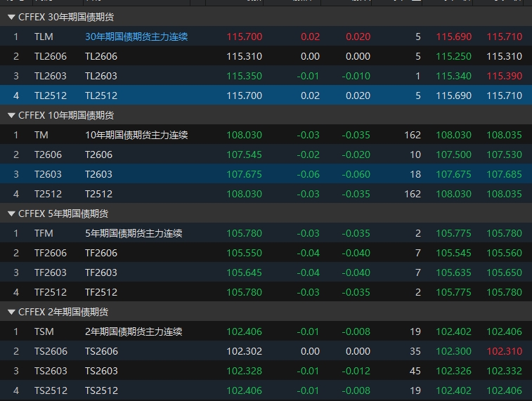The width and height of the screenshot is (532, 401).
Task: Click TS2606 ask price 102.310
Action: tap(505, 351)
